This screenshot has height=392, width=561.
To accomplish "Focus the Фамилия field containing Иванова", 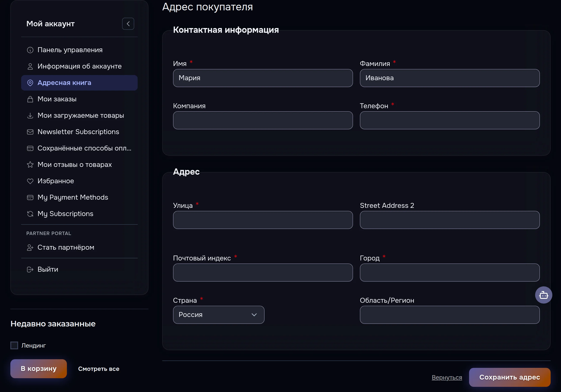I will 450,78.
